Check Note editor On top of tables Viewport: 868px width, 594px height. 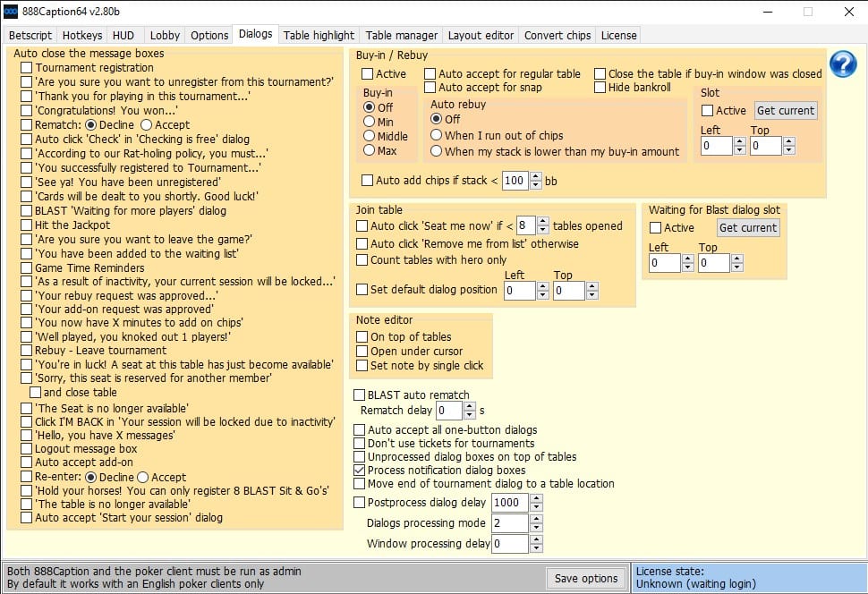pyautogui.click(x=362, y=337)
